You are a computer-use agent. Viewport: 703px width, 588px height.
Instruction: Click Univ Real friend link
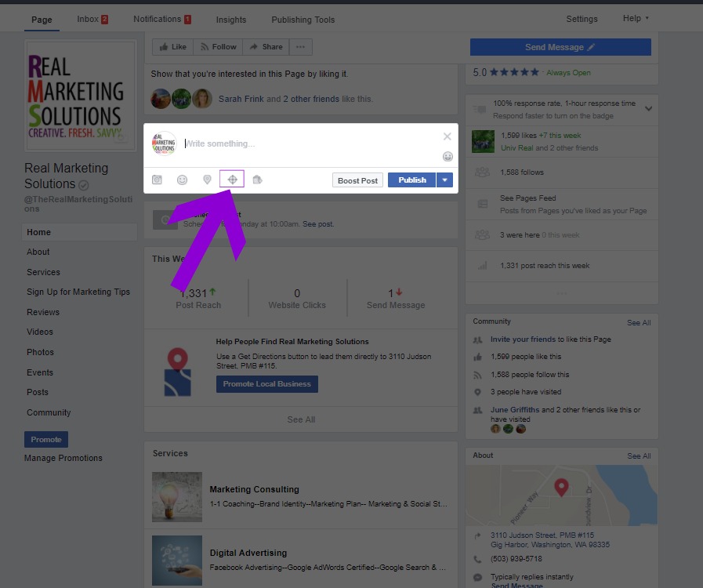pyautogui.click(x=517, y=147)
